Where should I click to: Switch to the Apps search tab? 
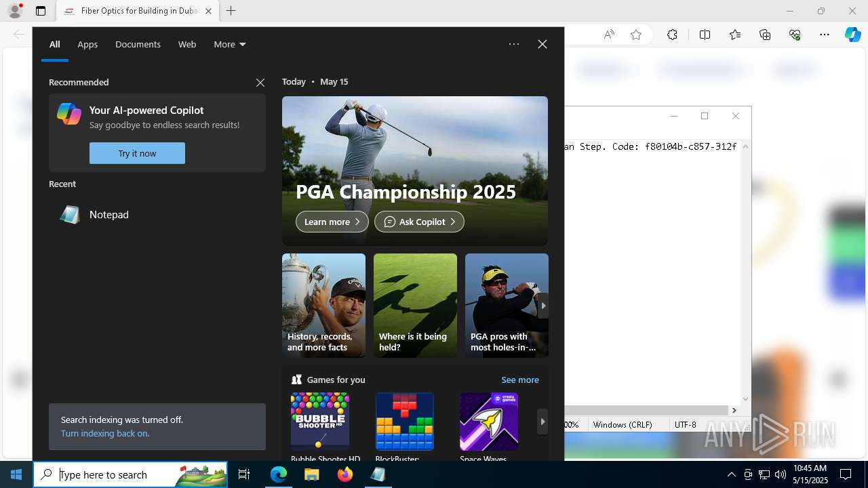click(87, 44)
